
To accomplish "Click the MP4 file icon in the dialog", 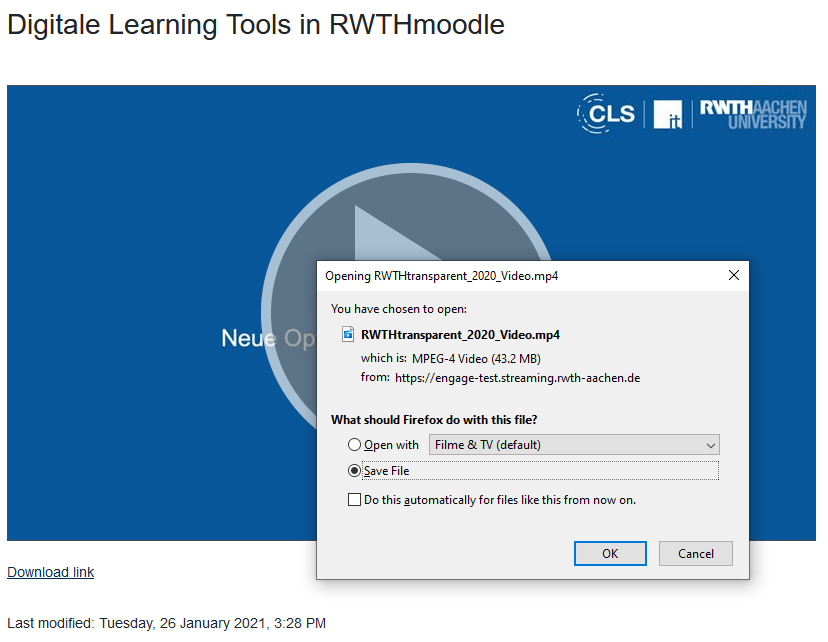I will 348,334.
